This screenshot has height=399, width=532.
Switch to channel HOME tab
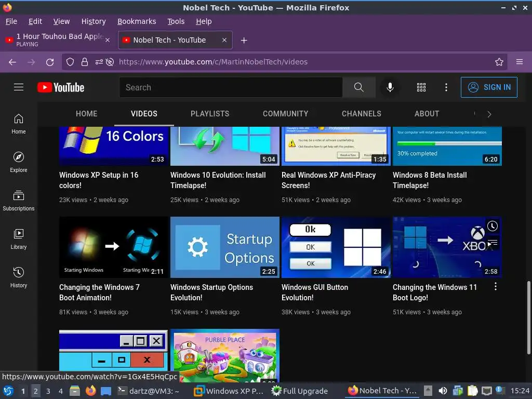87,114
